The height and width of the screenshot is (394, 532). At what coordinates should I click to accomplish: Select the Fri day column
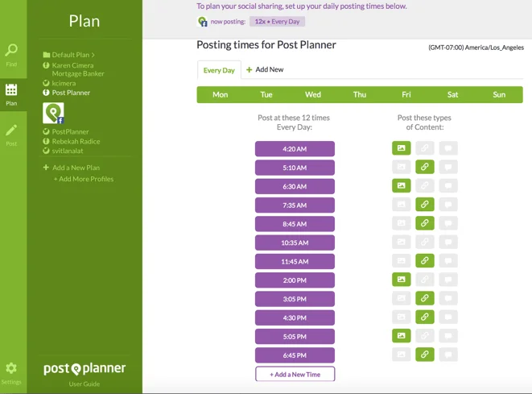point(406,95)
